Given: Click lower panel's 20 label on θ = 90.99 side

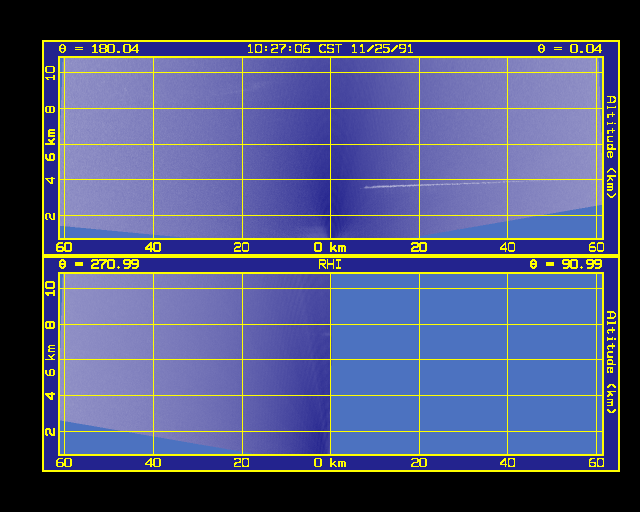Looking at the screenshot, I should pos(419,463).
